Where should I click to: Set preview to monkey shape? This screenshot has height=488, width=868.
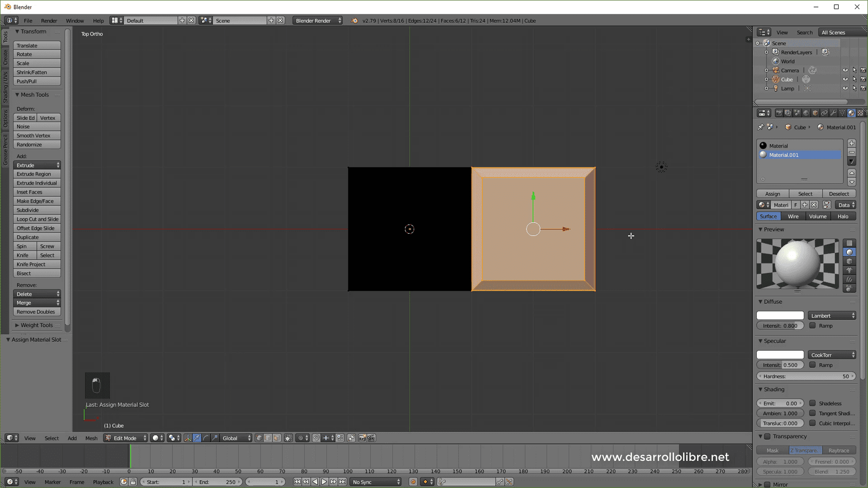point(850,270)
